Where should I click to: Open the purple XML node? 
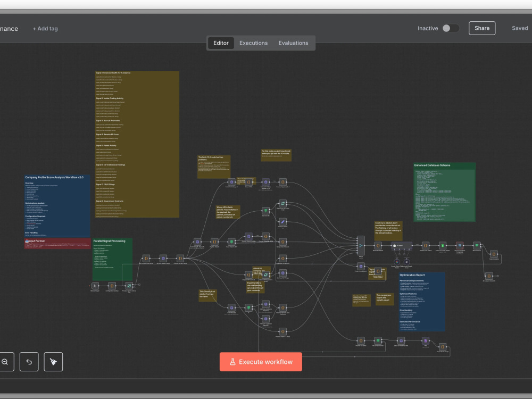point(426,340)
